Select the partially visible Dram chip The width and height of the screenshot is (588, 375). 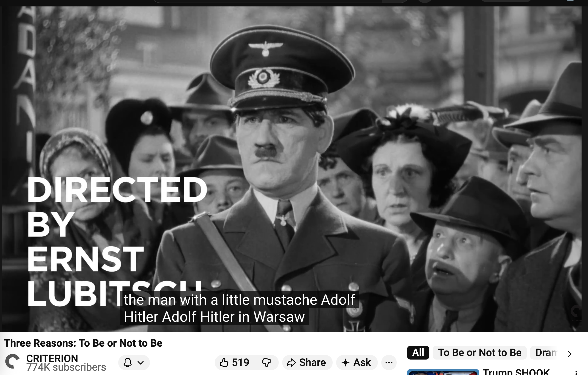tap(546, 352)
